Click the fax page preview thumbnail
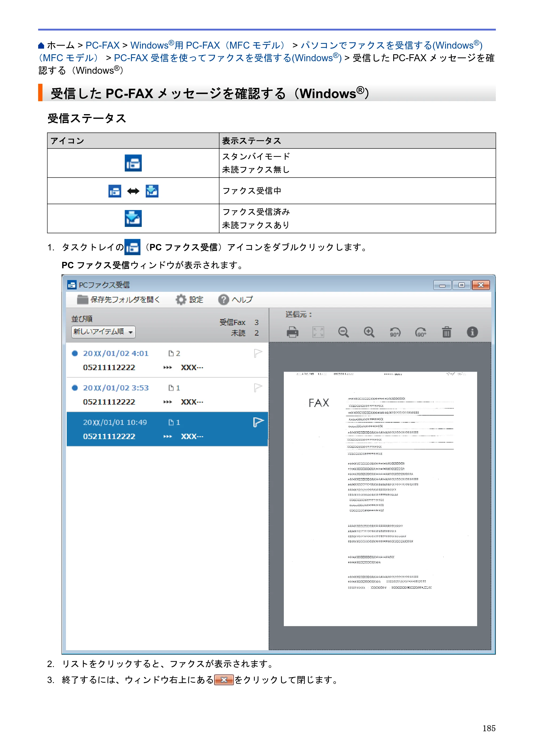 [380, 499]
